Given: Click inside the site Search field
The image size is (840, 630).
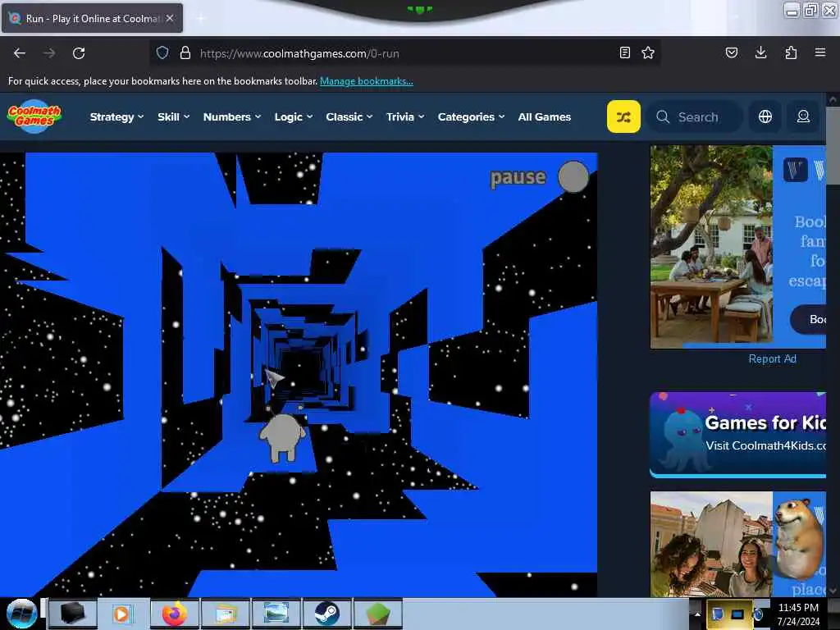Looking at the screenshot, I should [x=695, y=116].
